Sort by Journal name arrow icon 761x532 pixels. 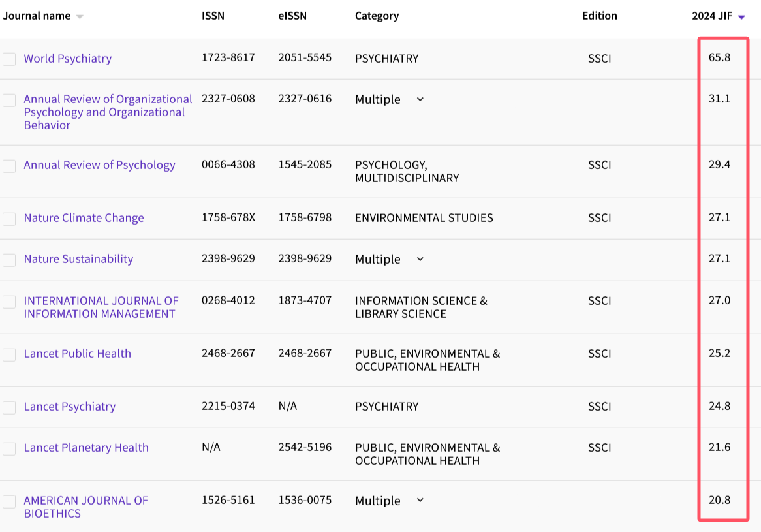pyautogui.click(x=80, y=17)
